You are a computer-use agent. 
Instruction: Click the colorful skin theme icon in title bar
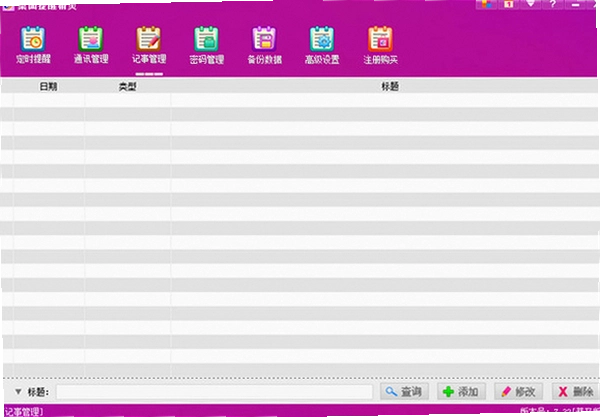(487, 4)
